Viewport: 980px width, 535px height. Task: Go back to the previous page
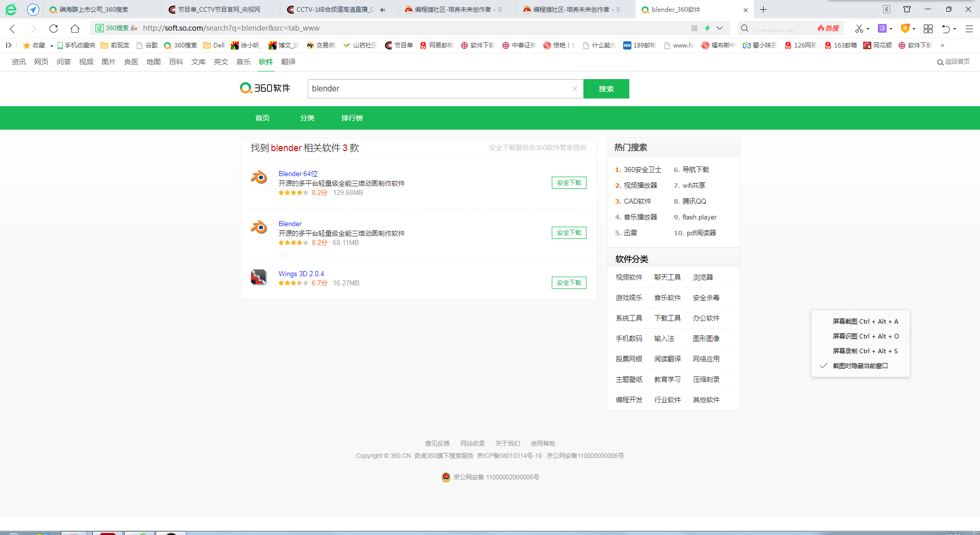(13, 29)
